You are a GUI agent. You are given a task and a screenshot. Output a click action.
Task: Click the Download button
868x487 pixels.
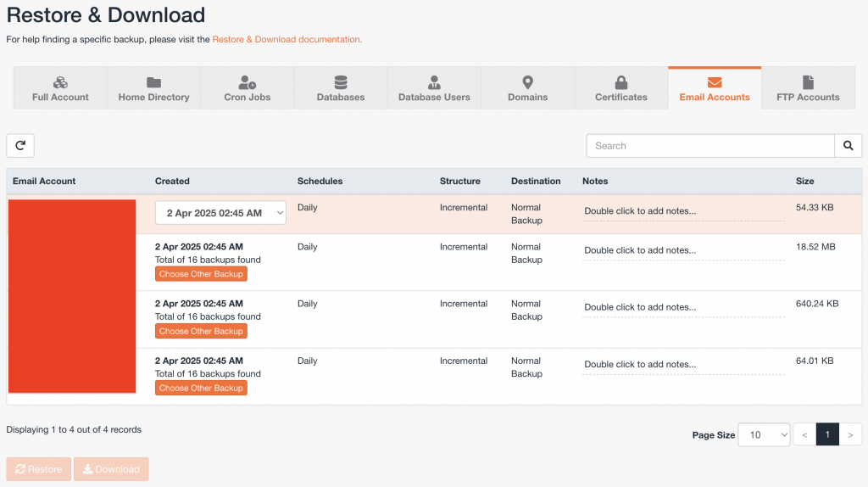point(111,469)
